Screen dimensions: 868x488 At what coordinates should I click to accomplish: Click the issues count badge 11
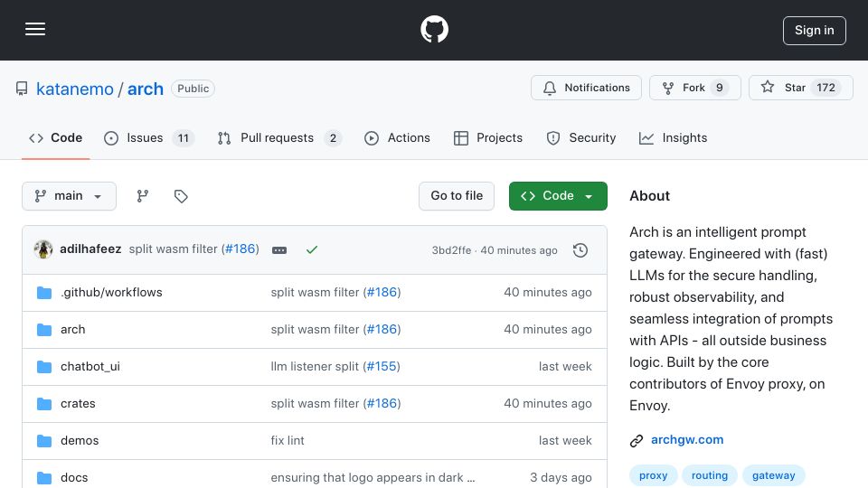tap(184, 137)
